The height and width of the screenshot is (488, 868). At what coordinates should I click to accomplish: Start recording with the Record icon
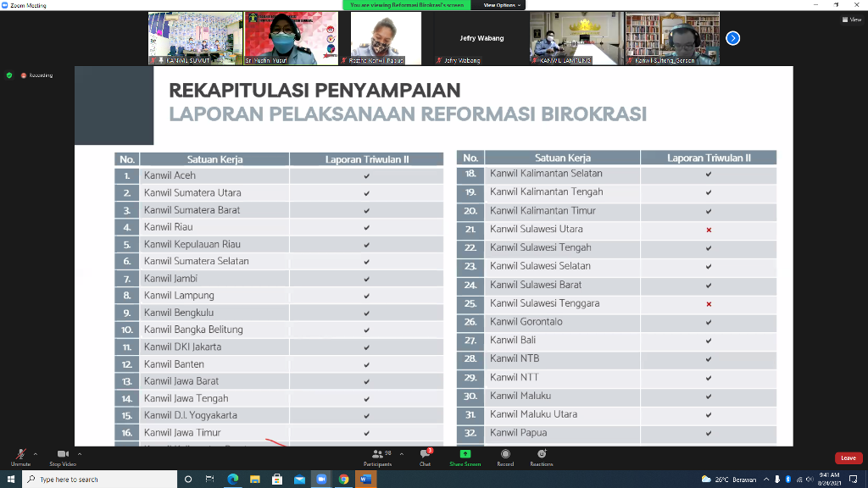point(505,455)
